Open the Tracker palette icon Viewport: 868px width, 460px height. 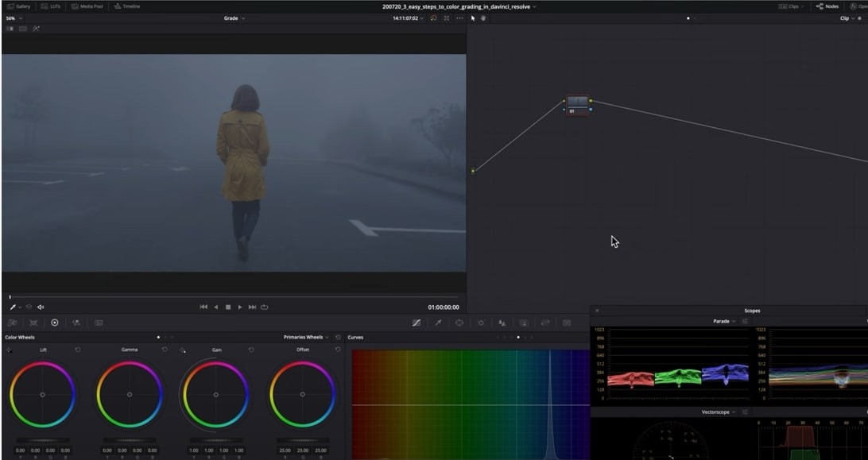pos(481,323)
